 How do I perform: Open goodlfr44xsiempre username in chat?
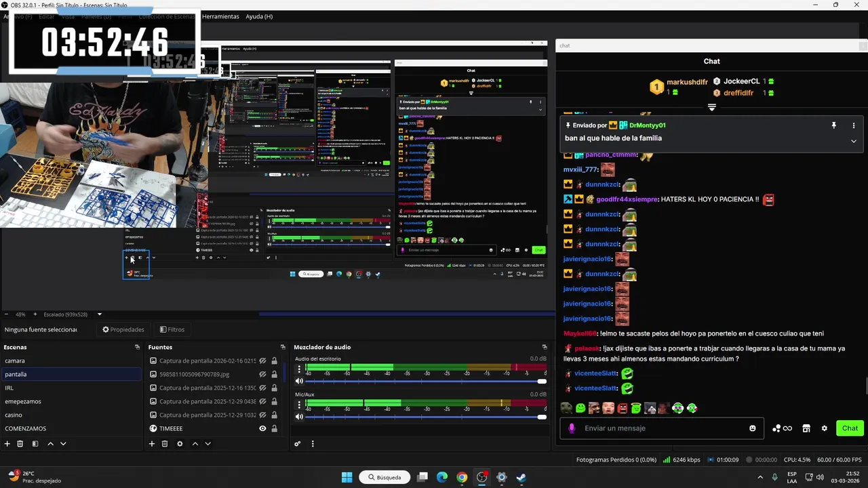click(x=627, y=199)
